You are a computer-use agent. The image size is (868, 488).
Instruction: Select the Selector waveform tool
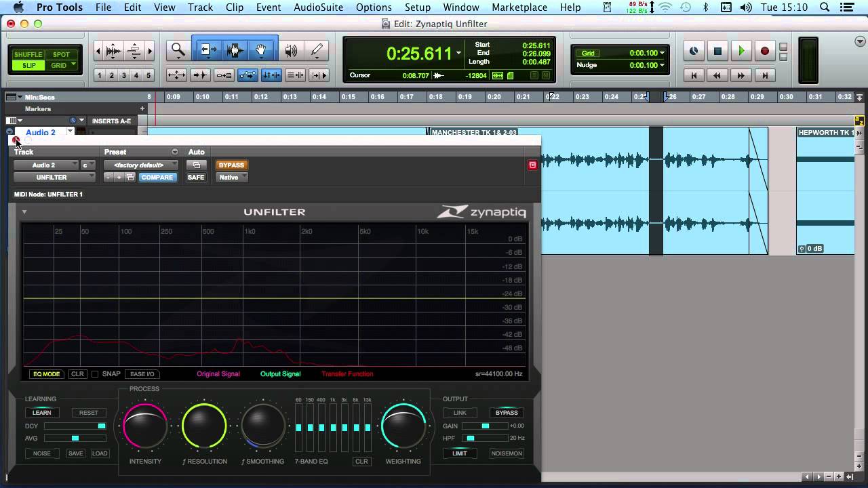(235, 50)
